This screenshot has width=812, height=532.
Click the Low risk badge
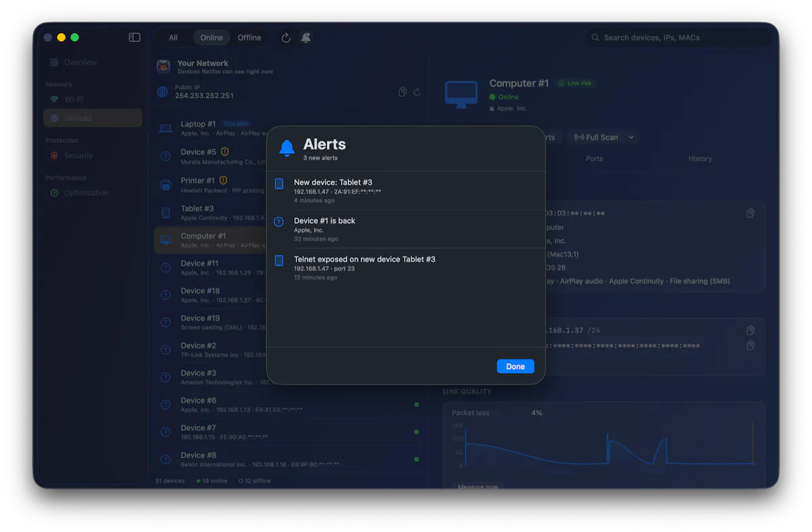coord(574,83)
